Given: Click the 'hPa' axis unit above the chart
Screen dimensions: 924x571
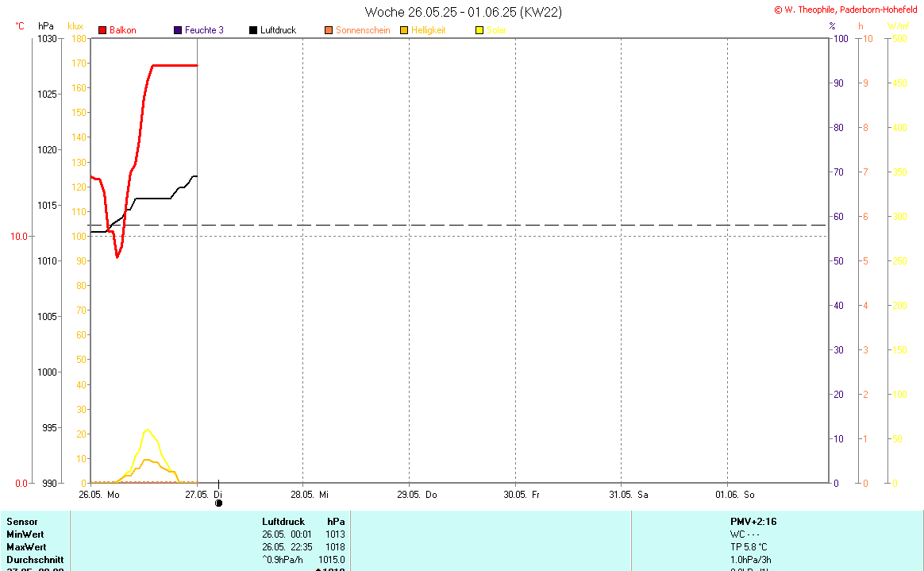Looking at the screenshot, I should click(45, 26).
